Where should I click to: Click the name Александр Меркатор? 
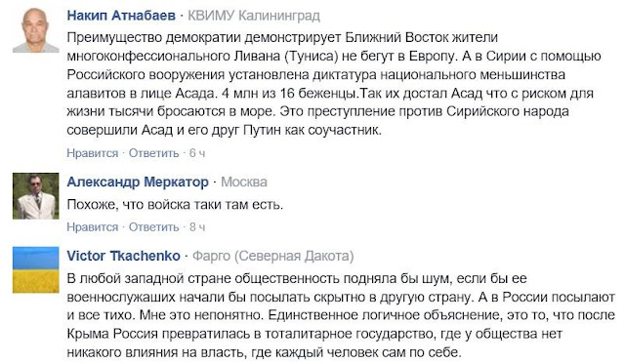138,182
